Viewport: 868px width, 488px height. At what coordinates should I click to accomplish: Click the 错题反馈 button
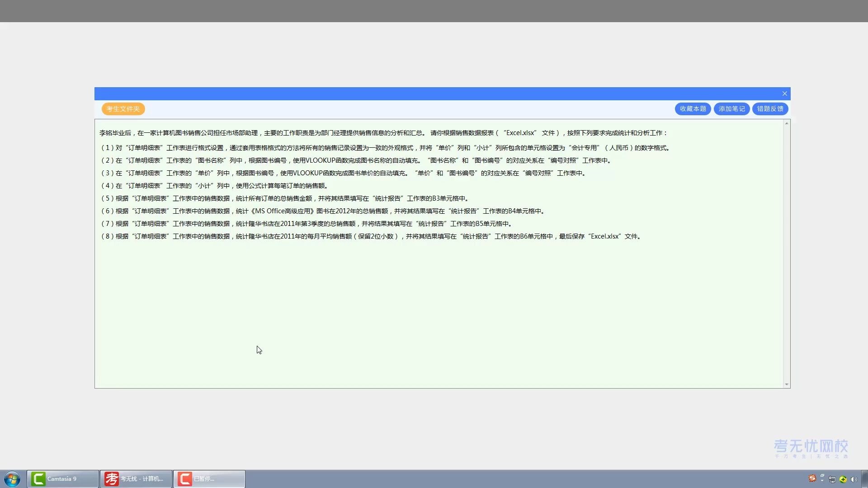(770, 109)
